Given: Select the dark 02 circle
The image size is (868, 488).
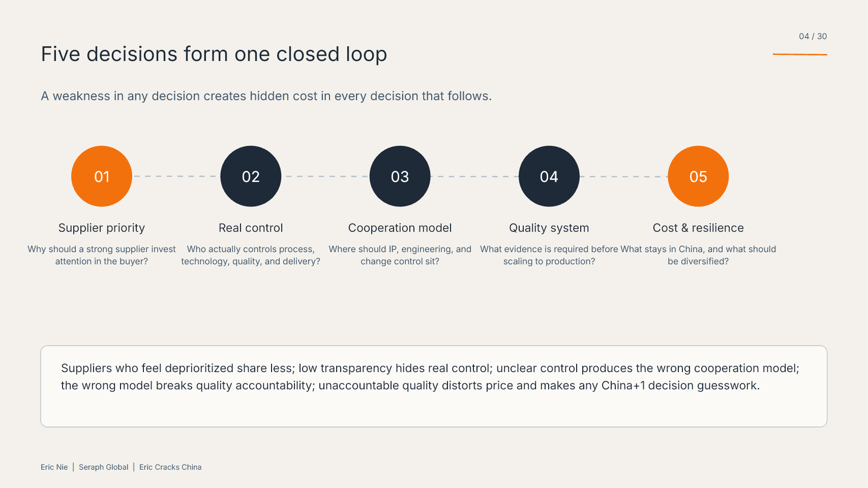Looking at the screenshot, I should (251, 176).
